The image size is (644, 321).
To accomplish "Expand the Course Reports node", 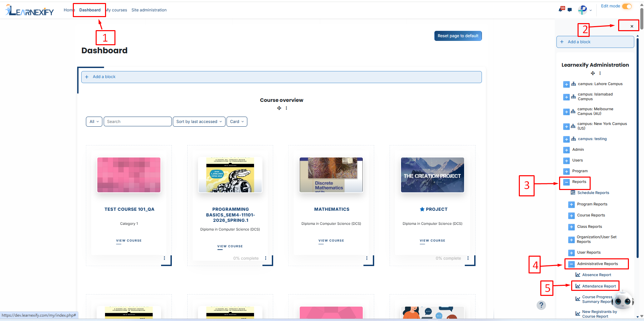I will 572,216.
